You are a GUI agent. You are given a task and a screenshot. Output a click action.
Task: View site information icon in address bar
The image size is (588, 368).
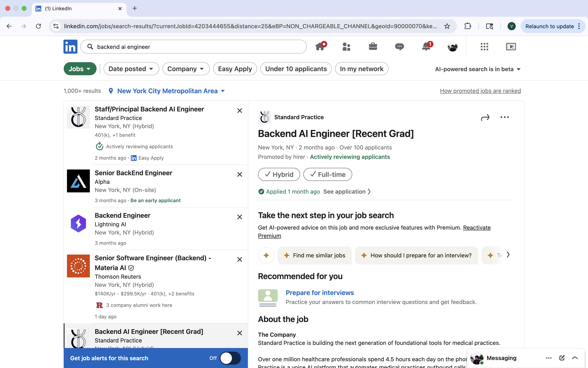56,26
